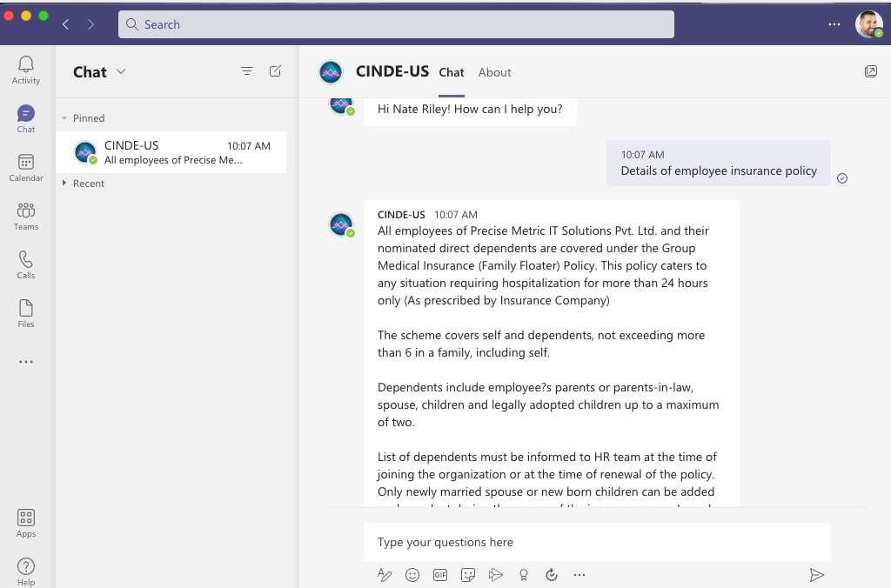Open the GIF picker
Screen dimensions: 891x588
[439, 575]
